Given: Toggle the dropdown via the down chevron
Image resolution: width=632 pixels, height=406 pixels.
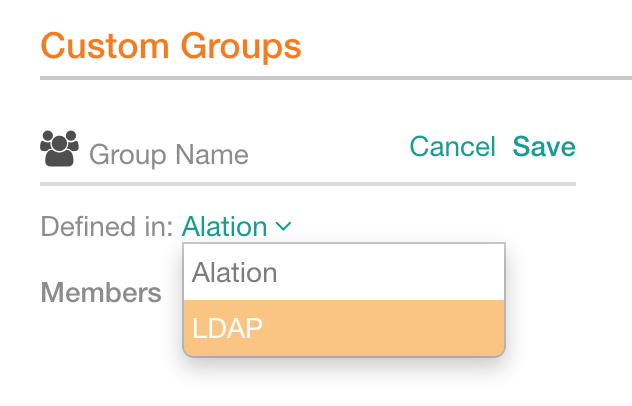Looking at the screenshot, I should pyautogui.click(x=283, y=226).
